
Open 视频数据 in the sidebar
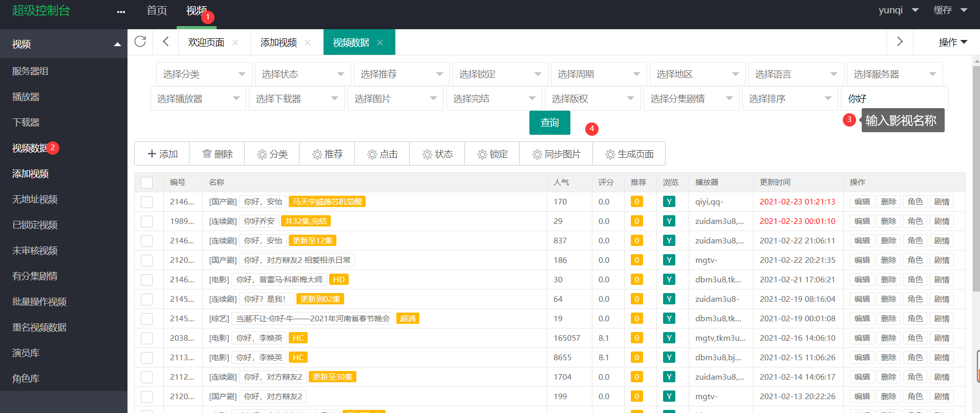point(30,148)
